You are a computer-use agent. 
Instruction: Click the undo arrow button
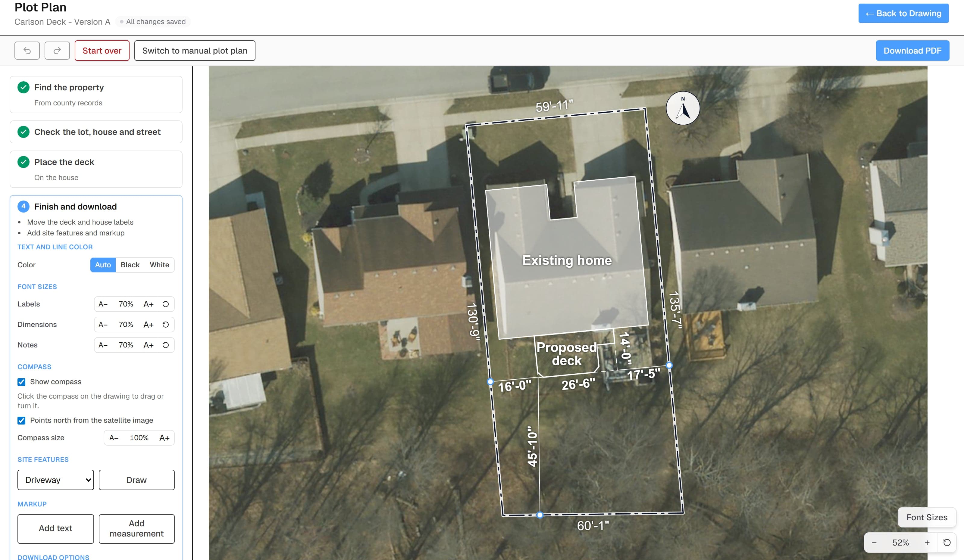click(x=27, y=51)
